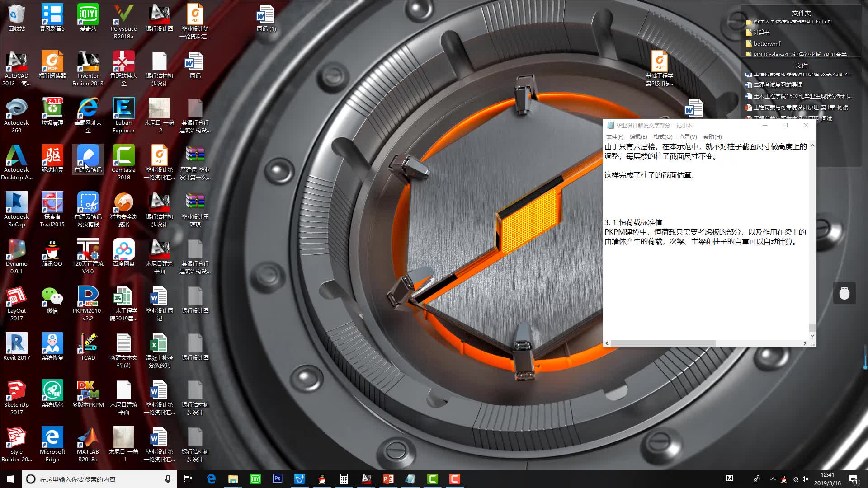Open SketchUp 2017 application

[17, 394]
